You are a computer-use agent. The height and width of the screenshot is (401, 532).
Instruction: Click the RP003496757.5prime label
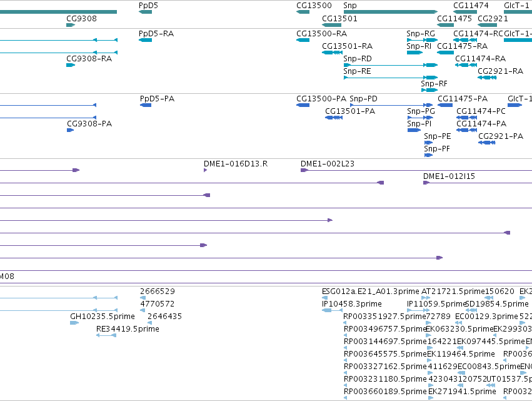pos(384,329)
